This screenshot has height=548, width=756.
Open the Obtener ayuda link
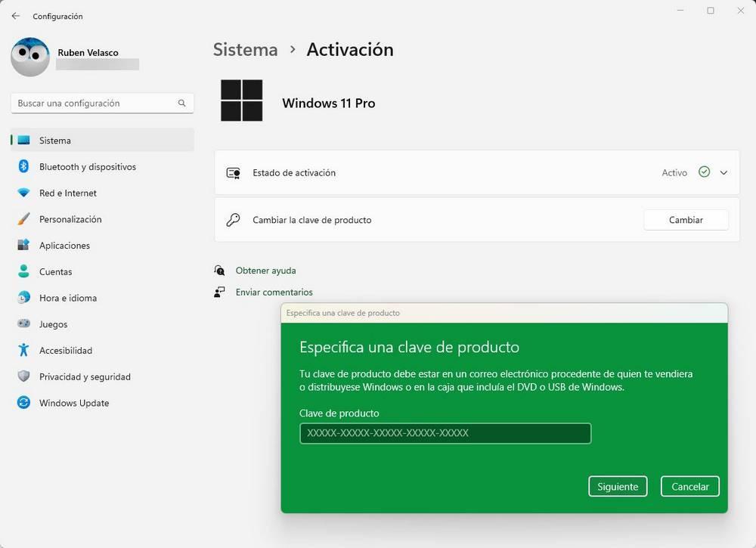[265, 270]
